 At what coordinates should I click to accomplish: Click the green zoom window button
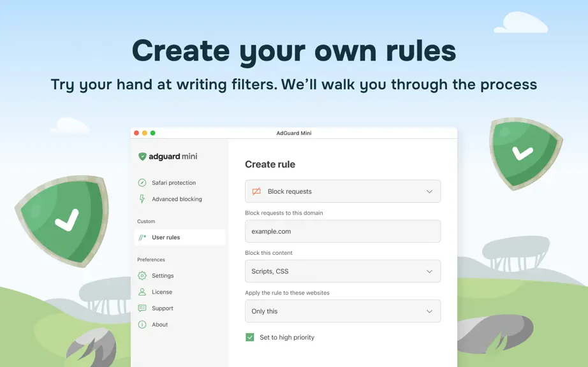[152, 133]
